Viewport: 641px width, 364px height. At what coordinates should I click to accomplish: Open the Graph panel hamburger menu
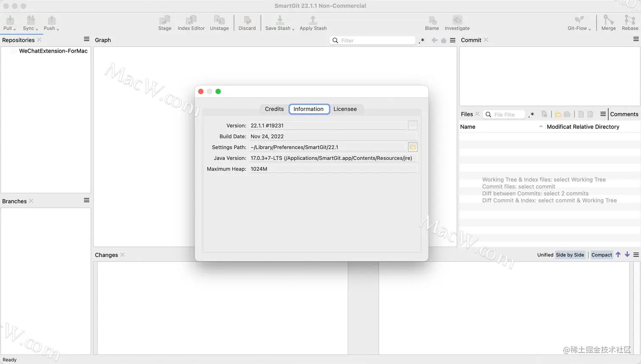453,40
